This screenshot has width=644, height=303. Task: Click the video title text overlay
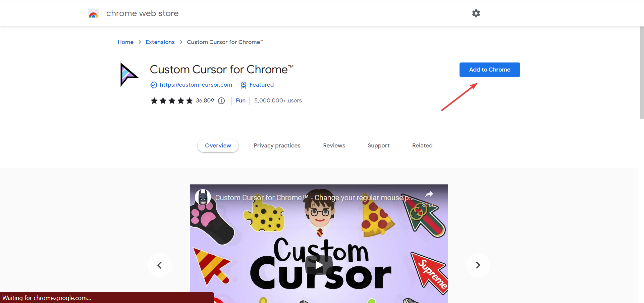[314, 198]
